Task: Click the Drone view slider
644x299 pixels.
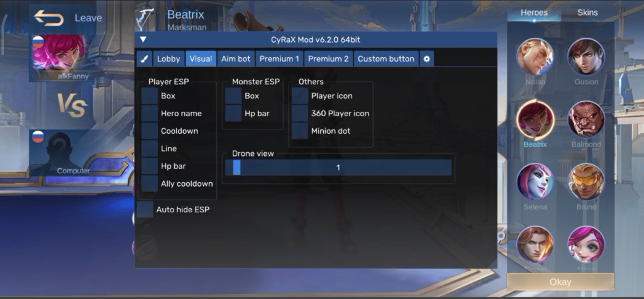Action: (338, 168)
